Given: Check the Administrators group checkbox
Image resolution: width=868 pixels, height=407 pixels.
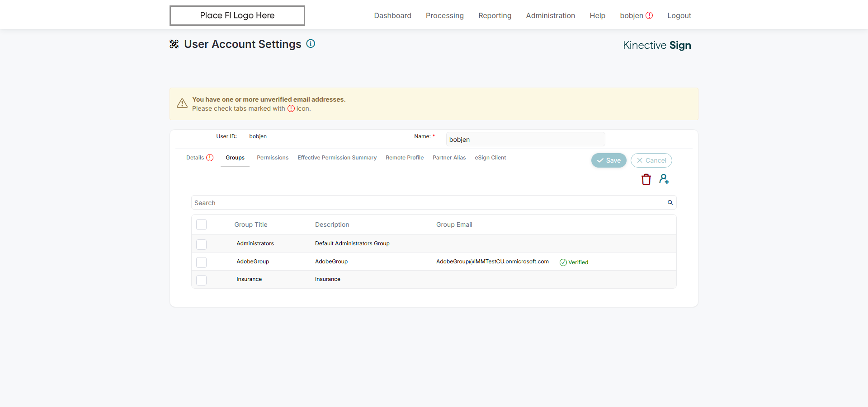Looking at the screenshot, I should point(202,244).
